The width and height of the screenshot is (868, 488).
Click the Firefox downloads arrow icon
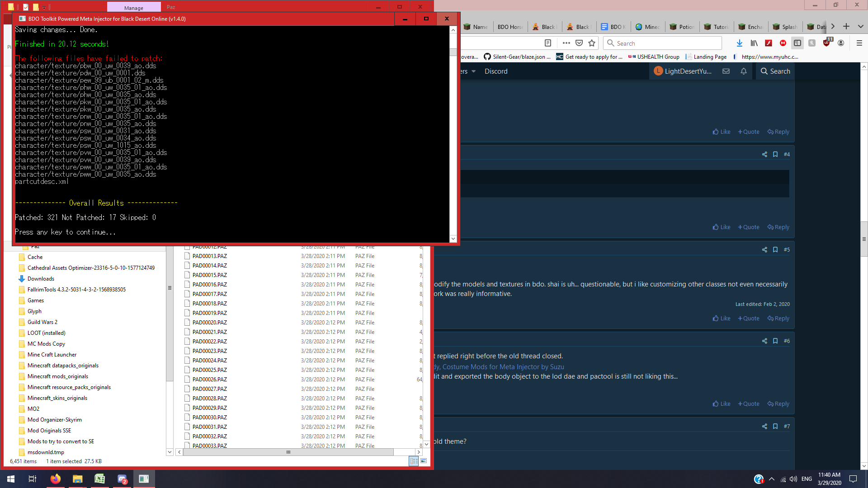coord(739,43)
